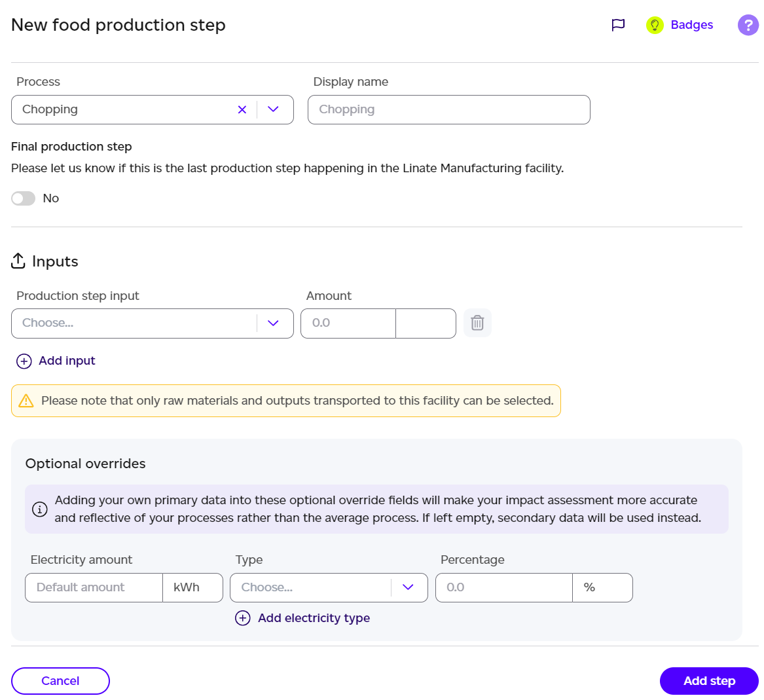Open the Amount unit selector
Viewport: 764px width, 700px height.
(x=426, y=323)
